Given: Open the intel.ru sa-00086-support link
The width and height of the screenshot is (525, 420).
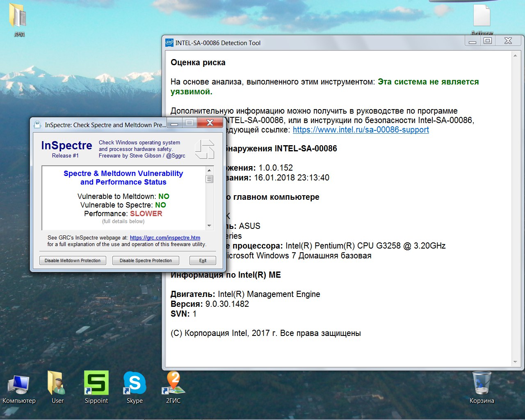Looking at the screenshot, I should pyautogui.click(x=361, y=130).
